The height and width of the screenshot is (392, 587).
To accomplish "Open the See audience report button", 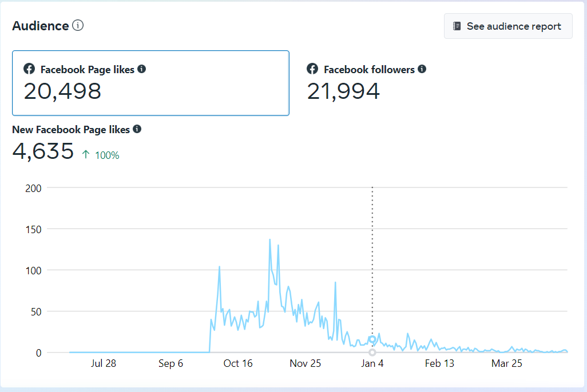I will pos(508,26).
